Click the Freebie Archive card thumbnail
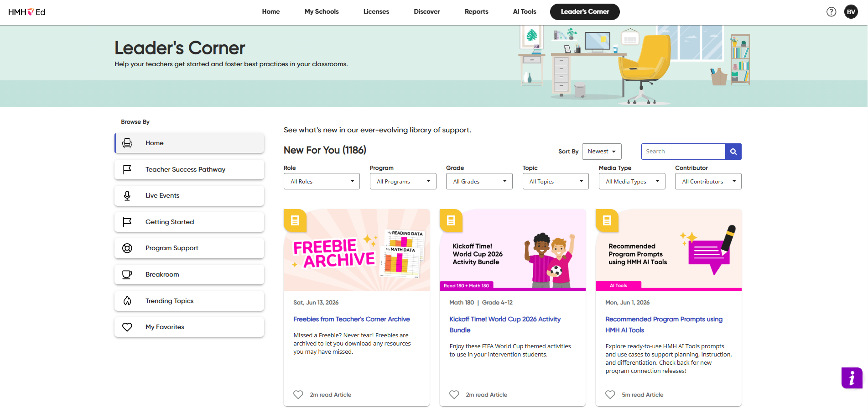868x414 pixels. pos(357,250)
